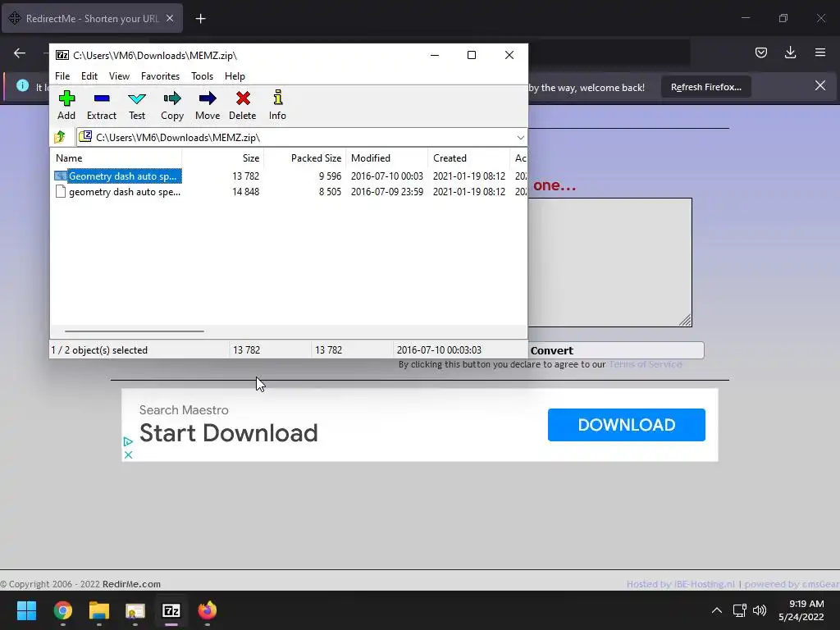840x630 pixels.
Task: Select the Copy toolbar icon
Action: pos(172,105)
